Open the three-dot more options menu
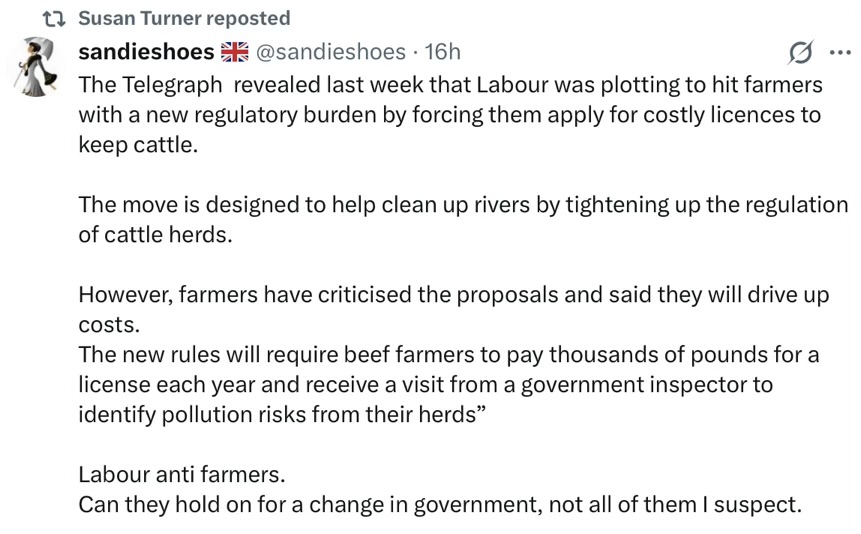 [839, 52]
